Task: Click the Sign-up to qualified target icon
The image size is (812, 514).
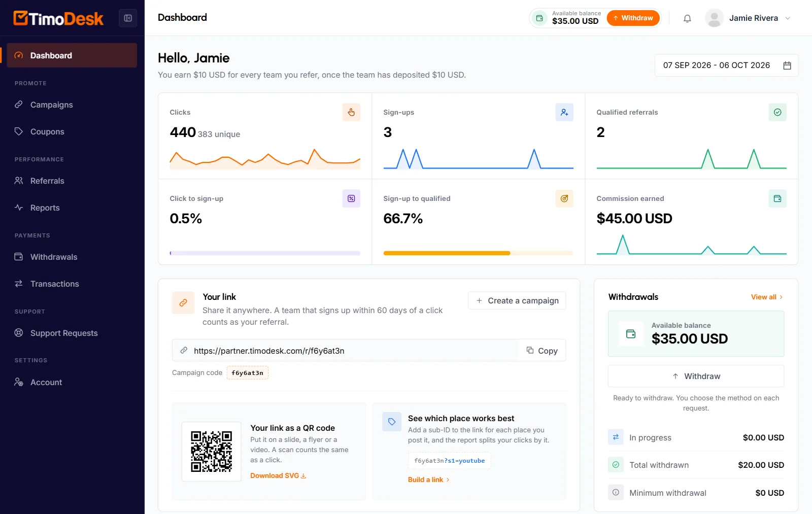Action: click(x=564, y=198)
